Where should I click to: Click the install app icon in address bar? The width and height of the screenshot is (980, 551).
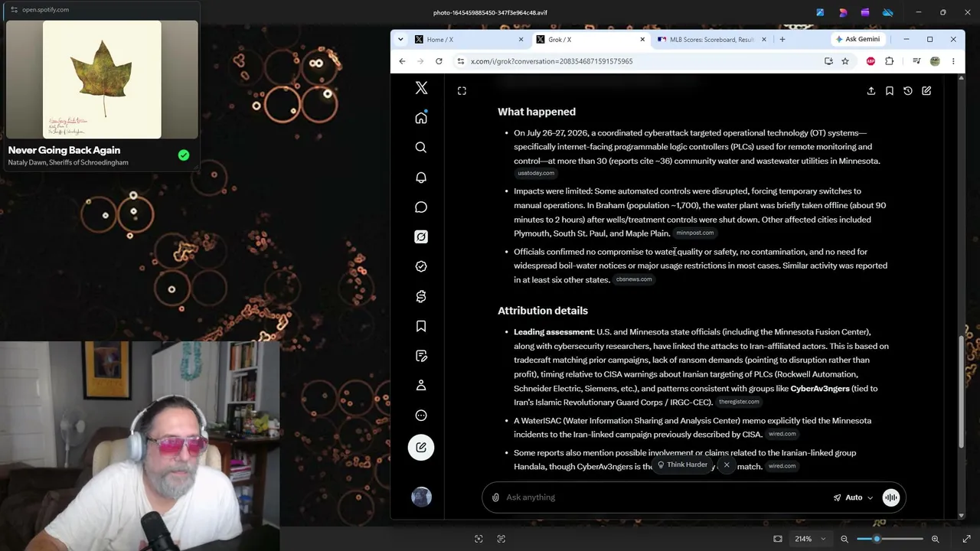828,61
